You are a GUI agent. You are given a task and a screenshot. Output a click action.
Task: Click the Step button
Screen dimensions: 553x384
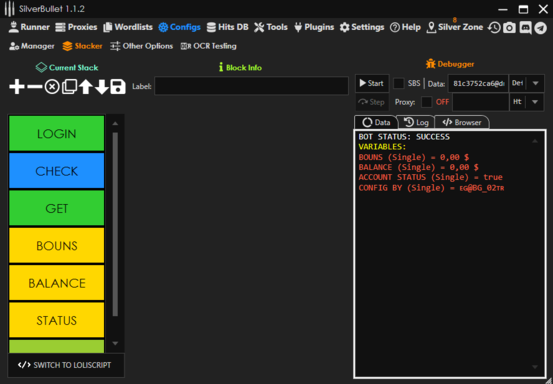(372, 102)
